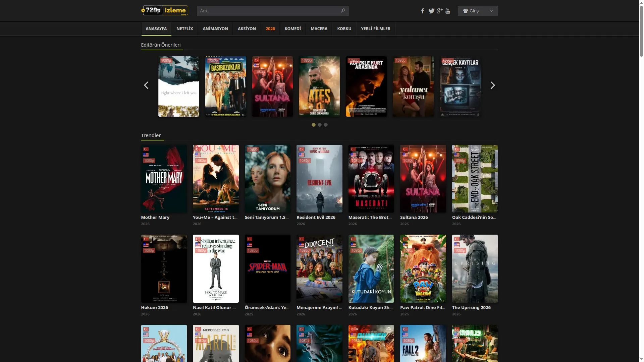Open the ANİMASYON category
The width and height of the screenshot is (644, 362).
[215, 29]
